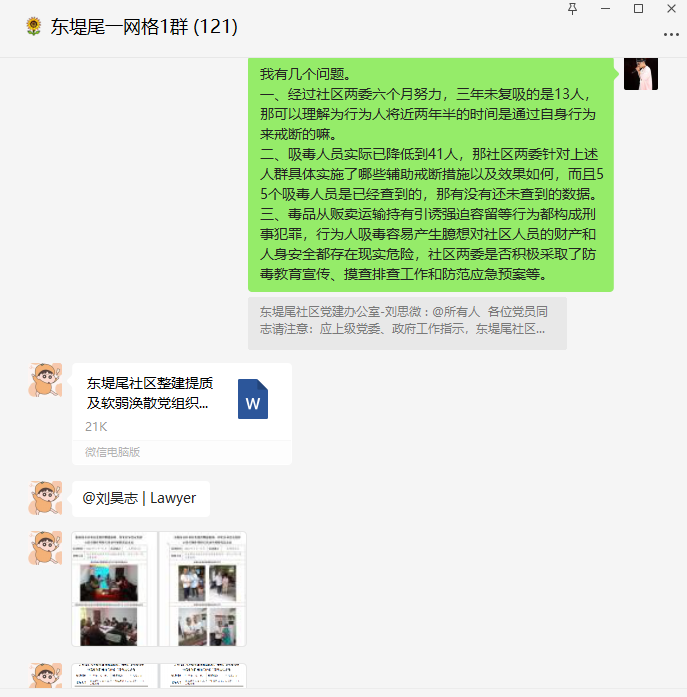Image resolution: width=687 pixels, height=697 pixels.
Task: Open the partially visible bottom-right image
Action: click(203, 676)
